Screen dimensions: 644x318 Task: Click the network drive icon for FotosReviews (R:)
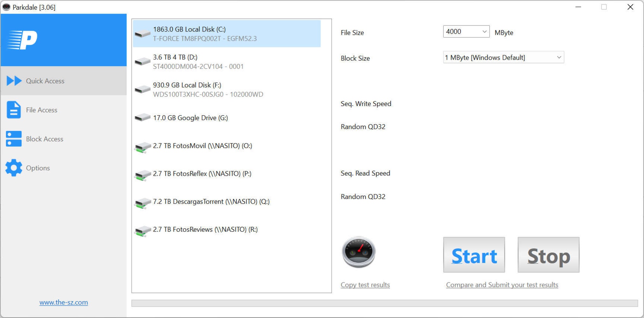tap(142, 231)
